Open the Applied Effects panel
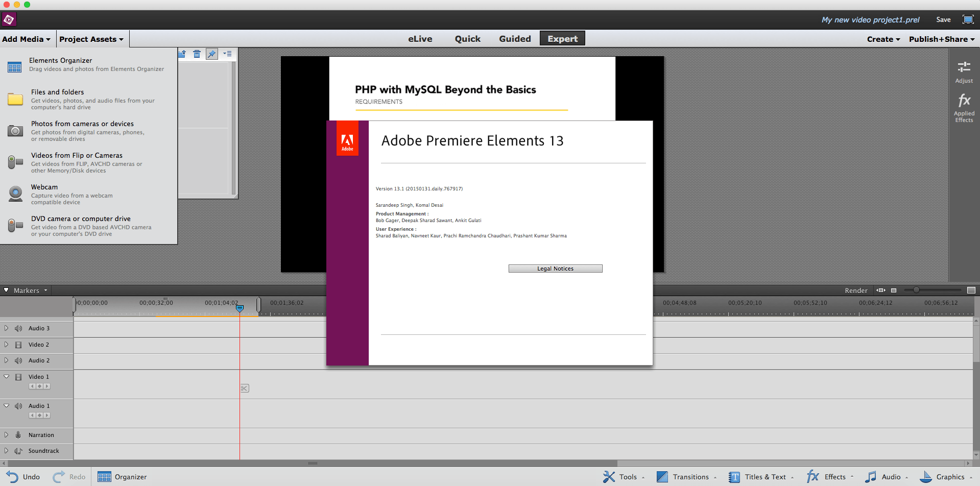 [964, 108]
